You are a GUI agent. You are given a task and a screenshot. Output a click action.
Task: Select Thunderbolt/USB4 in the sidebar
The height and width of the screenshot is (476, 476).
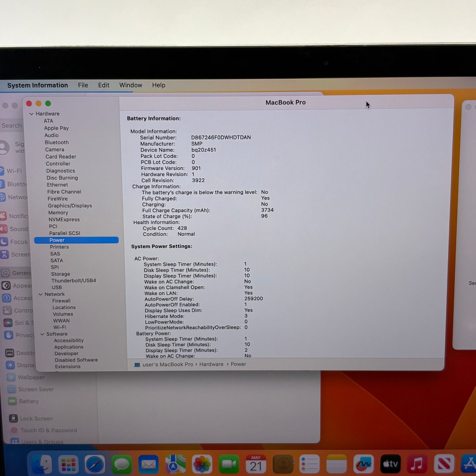(74, 281)
